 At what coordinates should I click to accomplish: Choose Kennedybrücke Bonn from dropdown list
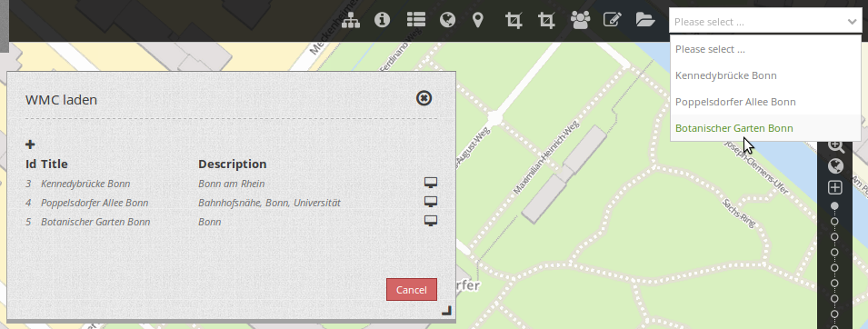(765, 75)
